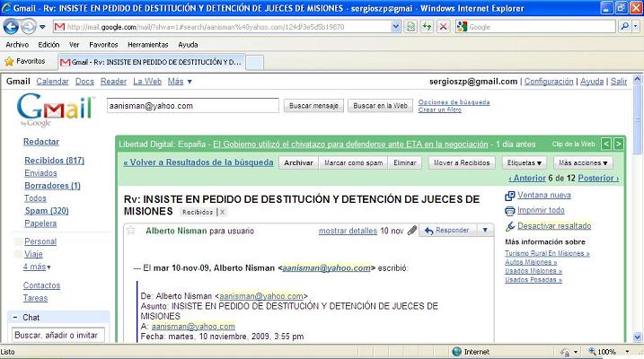Click the Gmail logo
Viewport: 644px width, 359px height.
click(55, 109)
